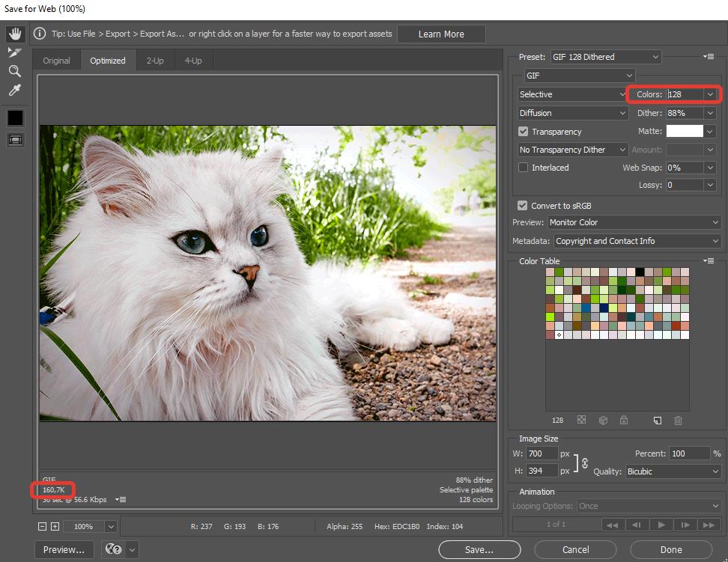Viewport: 728px width, 562px height.
Task: Click the width-height constrain link icon
Action: [585, 462]
